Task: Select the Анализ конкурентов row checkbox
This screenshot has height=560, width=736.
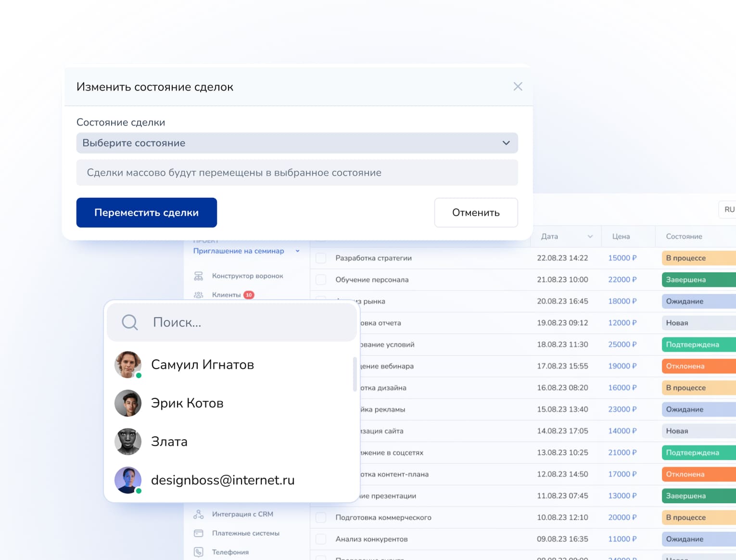Action: coord(321,539)
